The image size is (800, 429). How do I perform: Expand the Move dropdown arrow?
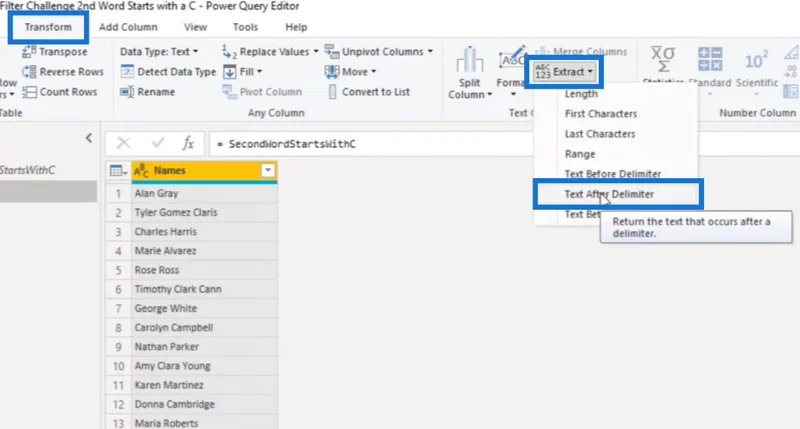pos(373,71)
